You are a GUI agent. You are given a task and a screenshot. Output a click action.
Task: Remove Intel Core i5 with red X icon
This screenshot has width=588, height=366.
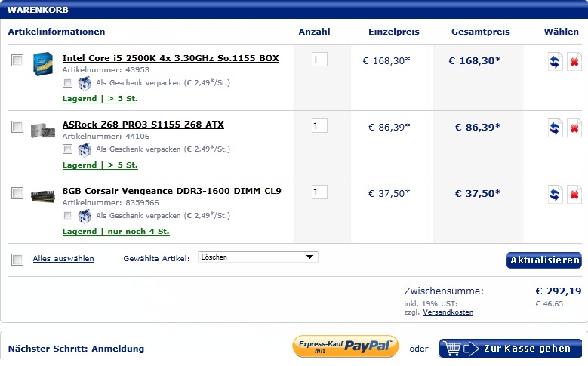[x=574, y=61]
